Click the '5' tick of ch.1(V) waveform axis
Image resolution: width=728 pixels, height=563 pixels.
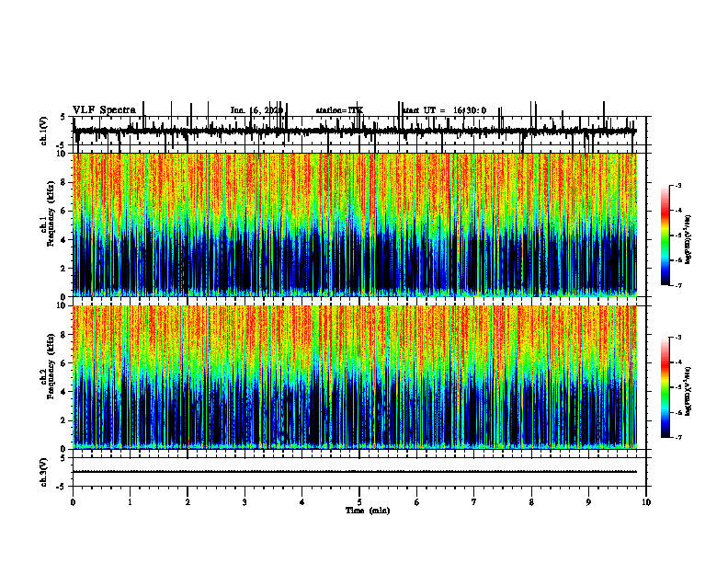point(63,117)
